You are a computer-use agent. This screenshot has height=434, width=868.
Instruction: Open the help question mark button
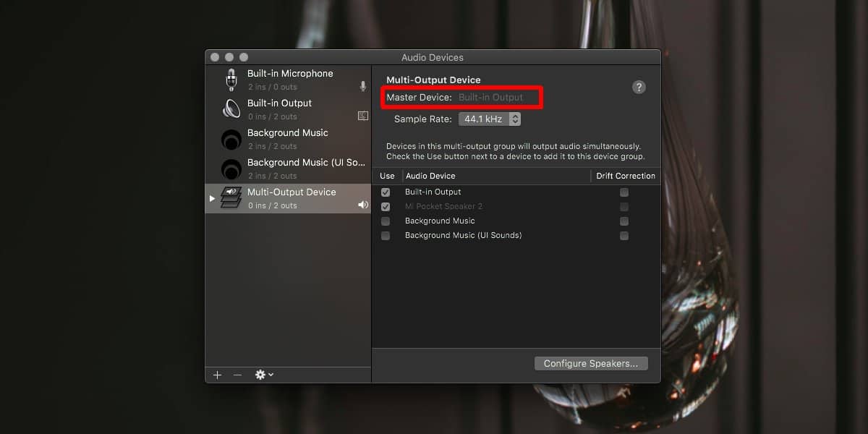tap(639, 87)
